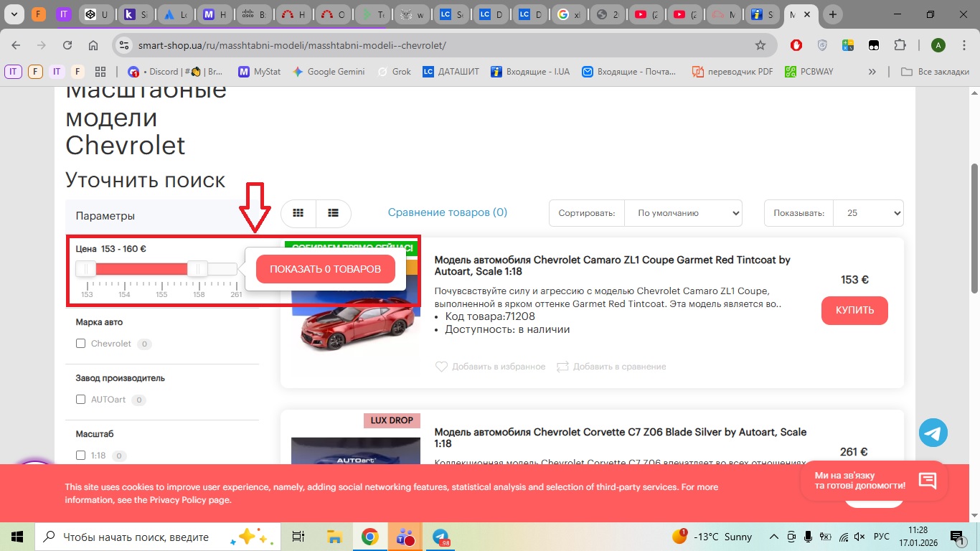Tick the 1:18 scale checkbox

point(81,456)
